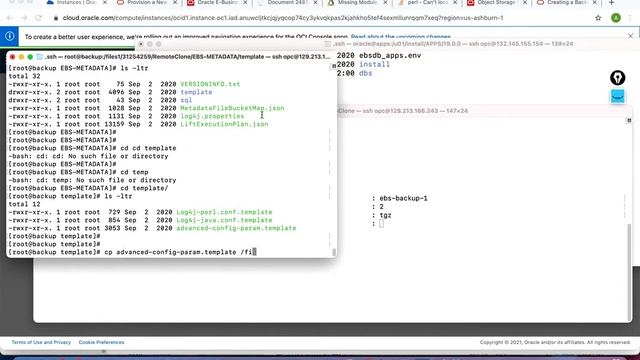Screen dimensions: 640x360
Task: Click the sql directory name in listing
Action: pos(186,100)
